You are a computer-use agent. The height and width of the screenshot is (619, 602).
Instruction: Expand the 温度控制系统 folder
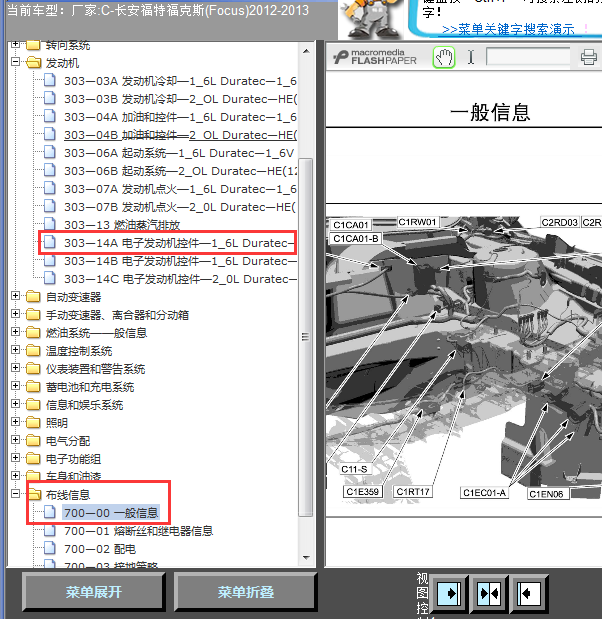click(x=15, y=350)
